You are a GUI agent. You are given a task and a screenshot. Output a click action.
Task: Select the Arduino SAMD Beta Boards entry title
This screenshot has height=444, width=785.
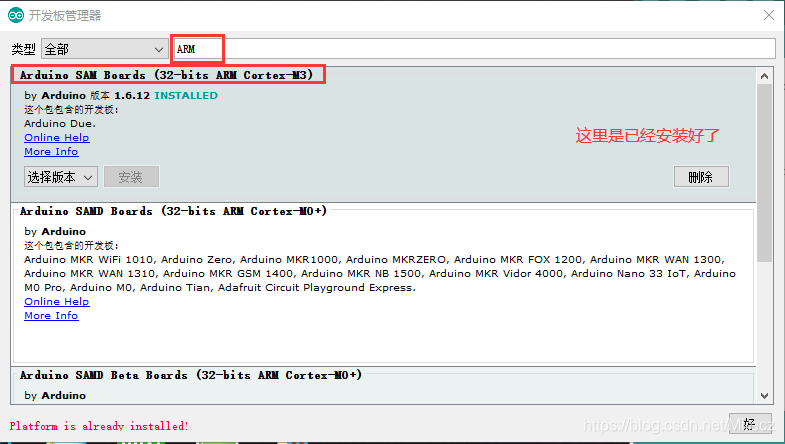click(191, 375)
